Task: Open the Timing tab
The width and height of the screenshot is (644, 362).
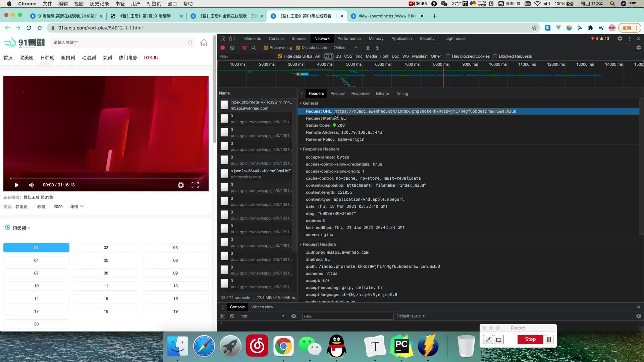Action: tap(402, 94)
